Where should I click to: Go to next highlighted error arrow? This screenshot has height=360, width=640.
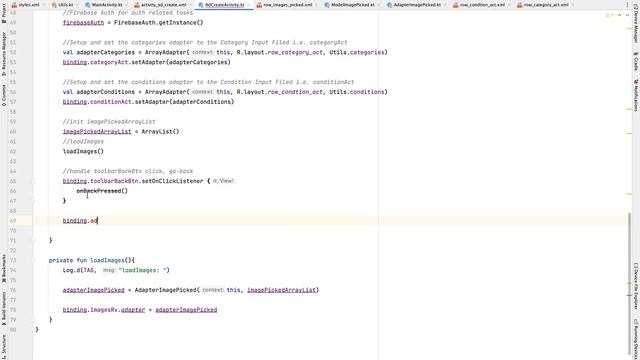(627, 15)
